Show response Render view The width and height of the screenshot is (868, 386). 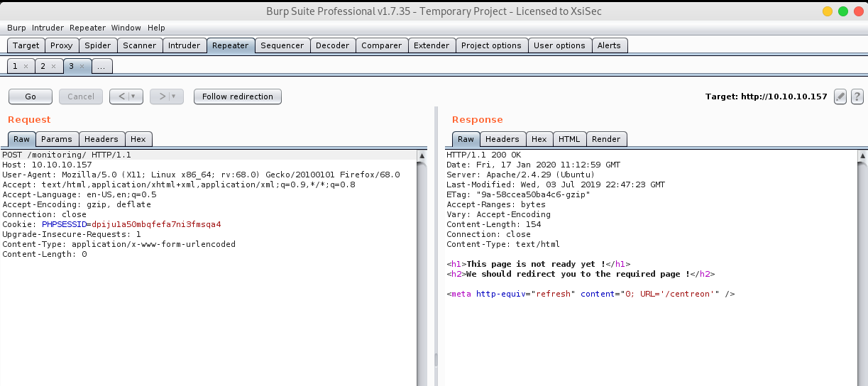pyautogui.click(x=606, y=139)
